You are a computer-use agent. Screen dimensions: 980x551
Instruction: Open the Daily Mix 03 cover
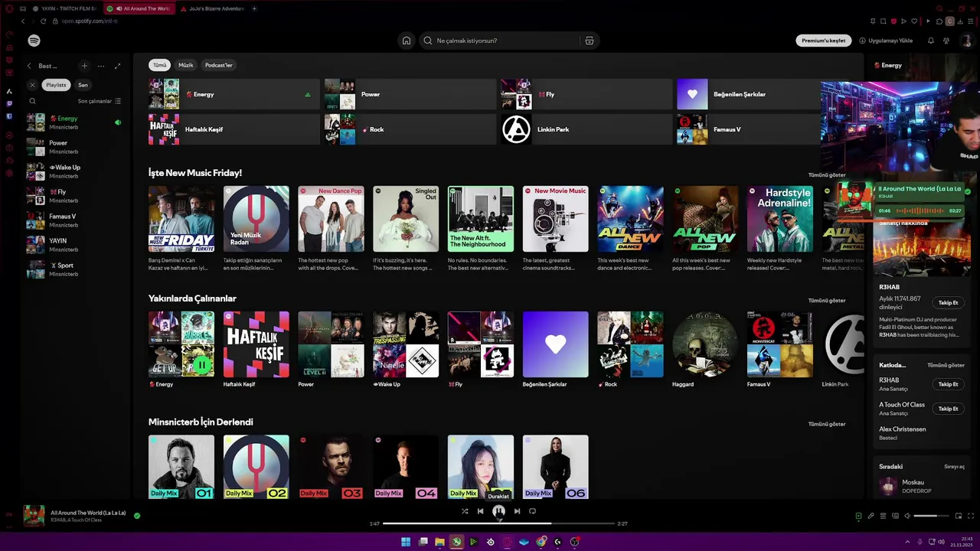[x=331, y=467]
